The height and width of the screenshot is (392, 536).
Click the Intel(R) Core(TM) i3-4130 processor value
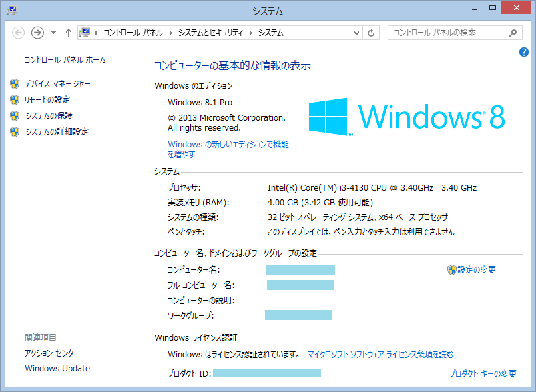(x=372, y=188)
